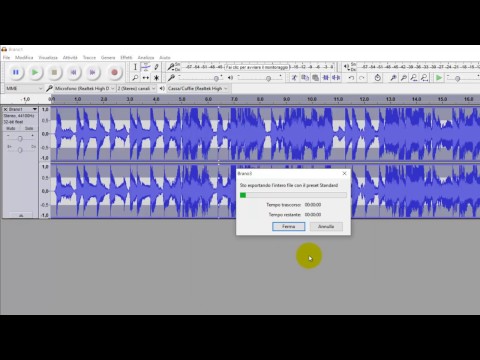The image size is (480, 360).
Task: Zoom in with the magnifier plus icon
Action: pyautogui.click(x=393, y=78)
